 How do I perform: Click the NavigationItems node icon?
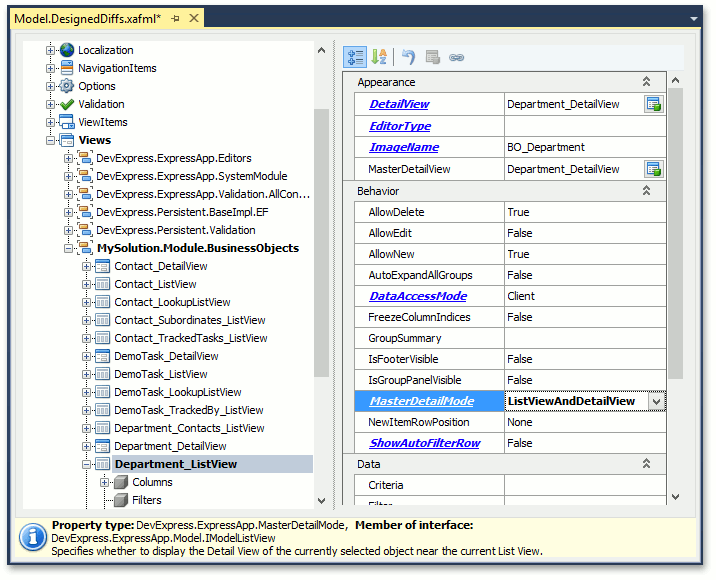[x=67, y=68]
